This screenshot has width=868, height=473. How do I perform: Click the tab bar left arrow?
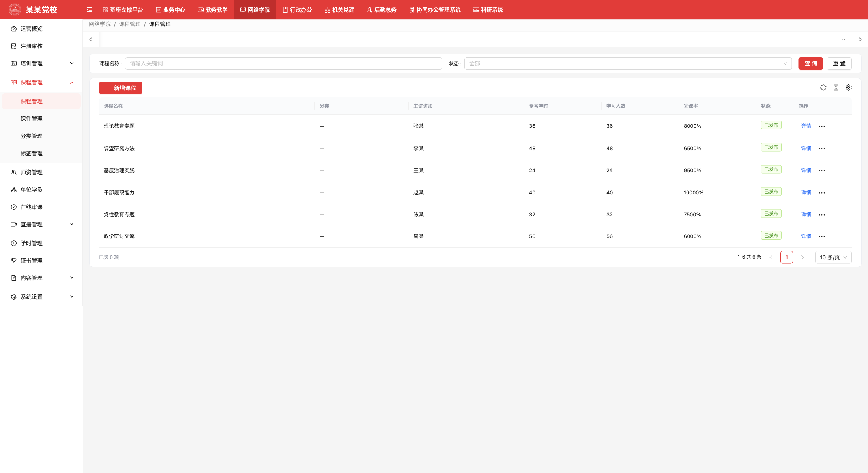point(91,39)
